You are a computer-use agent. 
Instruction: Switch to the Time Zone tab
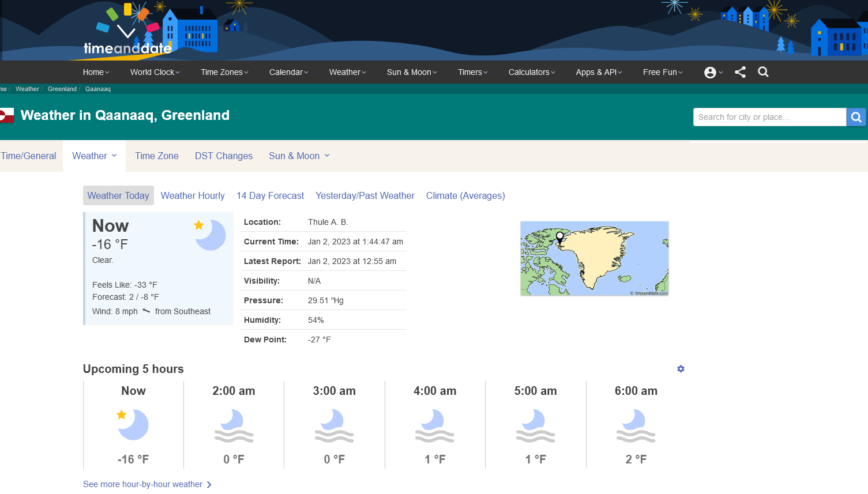click(x=157, y=156)
